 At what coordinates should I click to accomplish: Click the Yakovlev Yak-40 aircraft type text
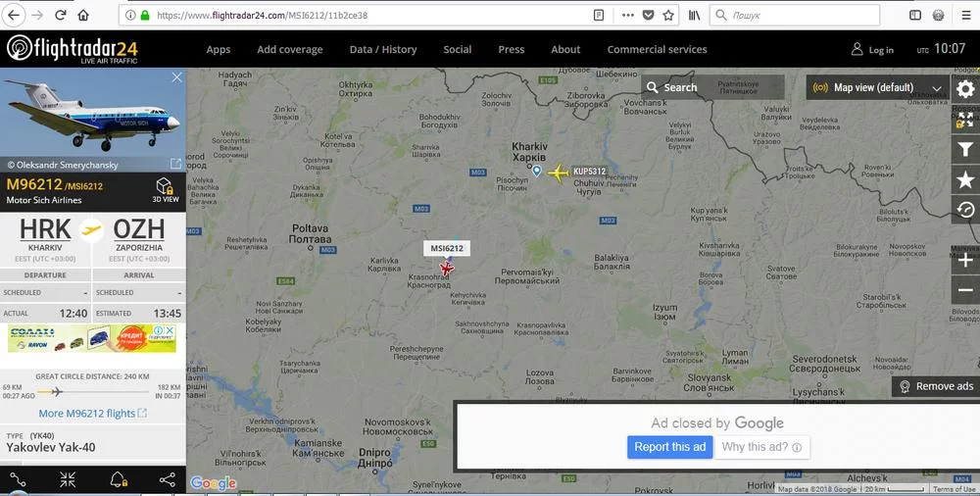(x=51, y=447)
